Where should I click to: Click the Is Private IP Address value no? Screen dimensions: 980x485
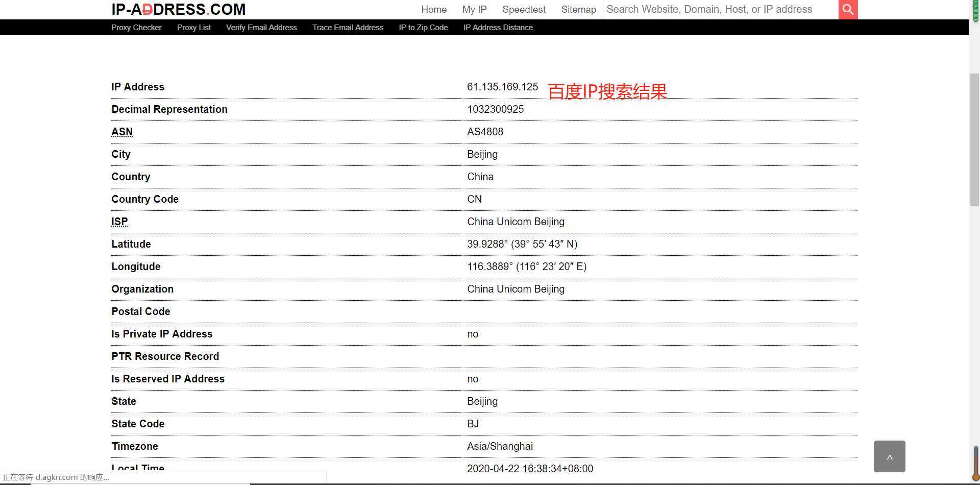click(x=473, y=334)
